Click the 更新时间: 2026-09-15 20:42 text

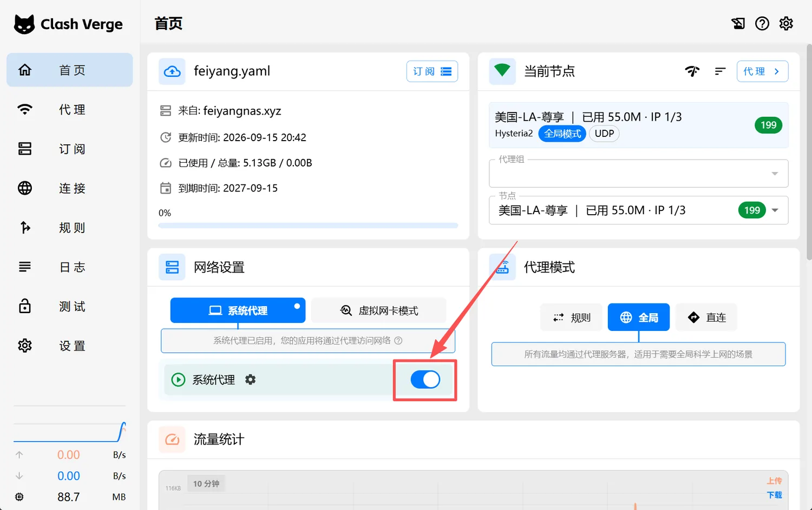click(242, 137)
